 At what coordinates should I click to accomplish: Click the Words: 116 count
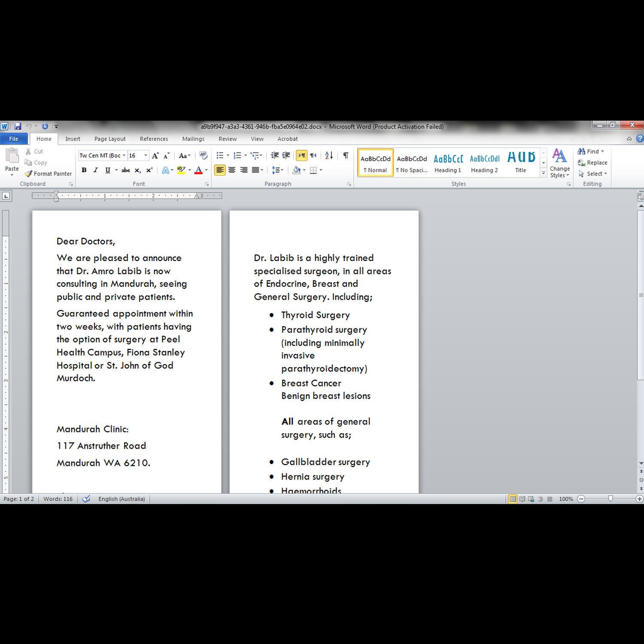(58, 499)
